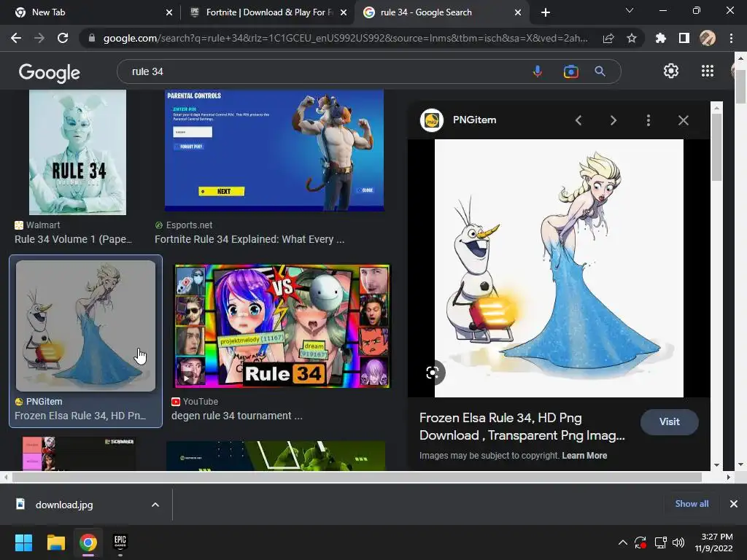This screenshot has height=560, width=747.
Task: Click the Walmart book cover thumbnail
Action: (77, 152)
